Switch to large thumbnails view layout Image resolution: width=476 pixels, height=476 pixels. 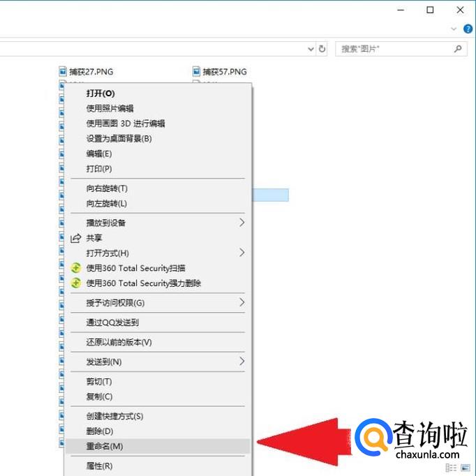pos(466,468)
